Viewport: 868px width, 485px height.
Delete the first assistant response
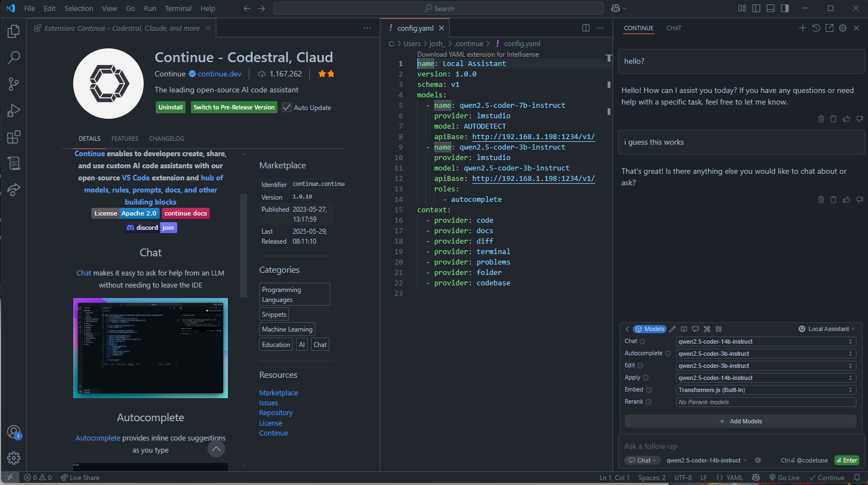[x=821, y=119]
